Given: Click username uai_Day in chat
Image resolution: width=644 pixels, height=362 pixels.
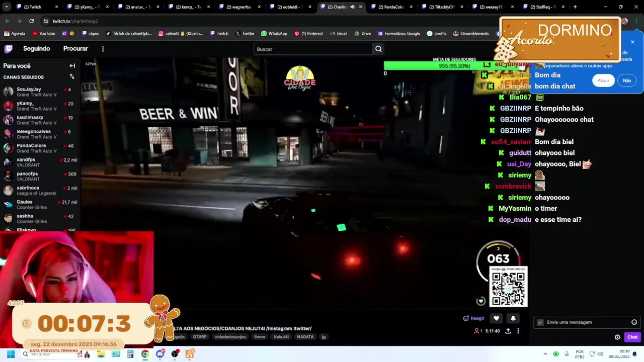Looking at the screenshot, I should [519, 164].
